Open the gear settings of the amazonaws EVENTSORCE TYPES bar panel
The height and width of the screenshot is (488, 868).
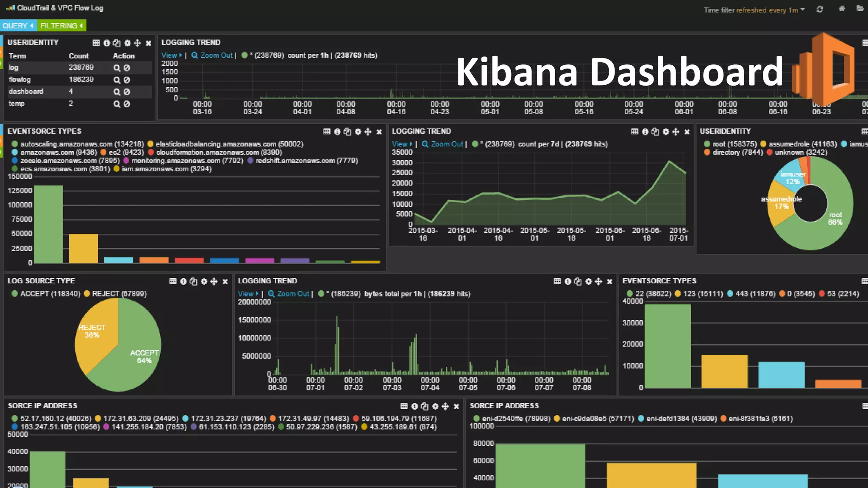[358, 132]
